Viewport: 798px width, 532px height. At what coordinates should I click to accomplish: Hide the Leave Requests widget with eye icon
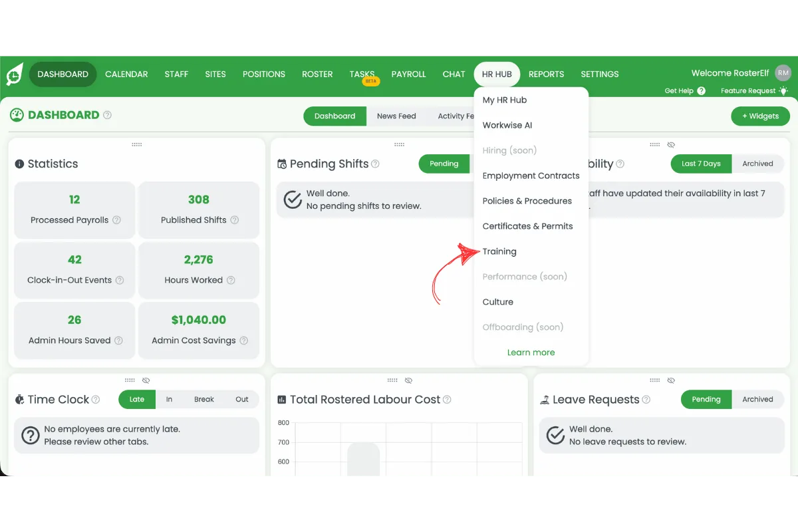click(671, 380)
